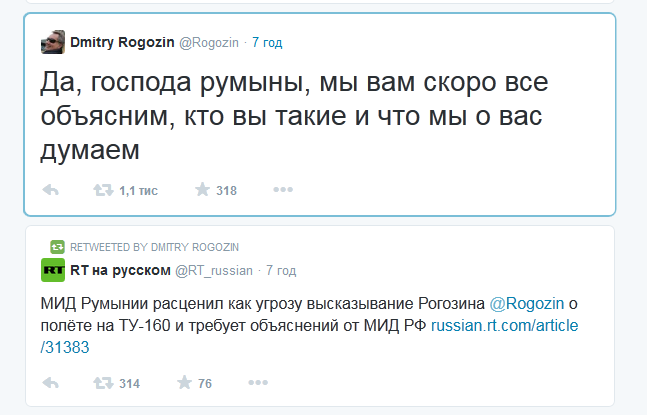Retweet the RT на русском tweet

pos(103,383)
